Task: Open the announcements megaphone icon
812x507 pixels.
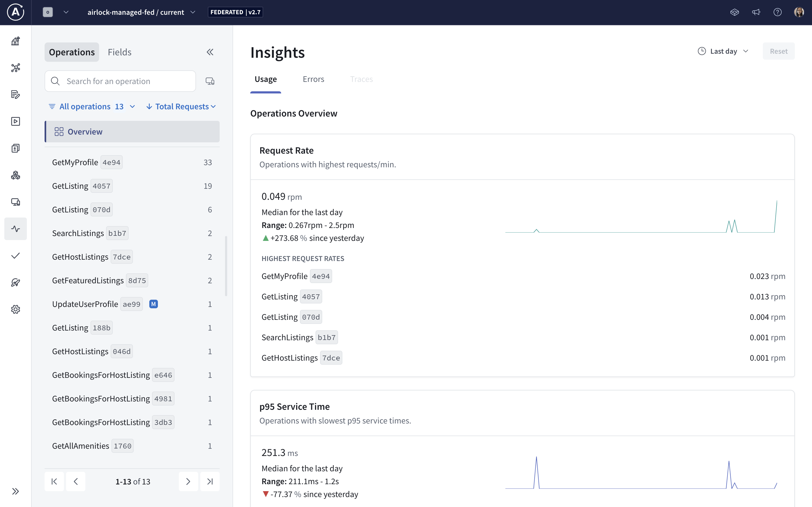Action: [x=756, y=12]
